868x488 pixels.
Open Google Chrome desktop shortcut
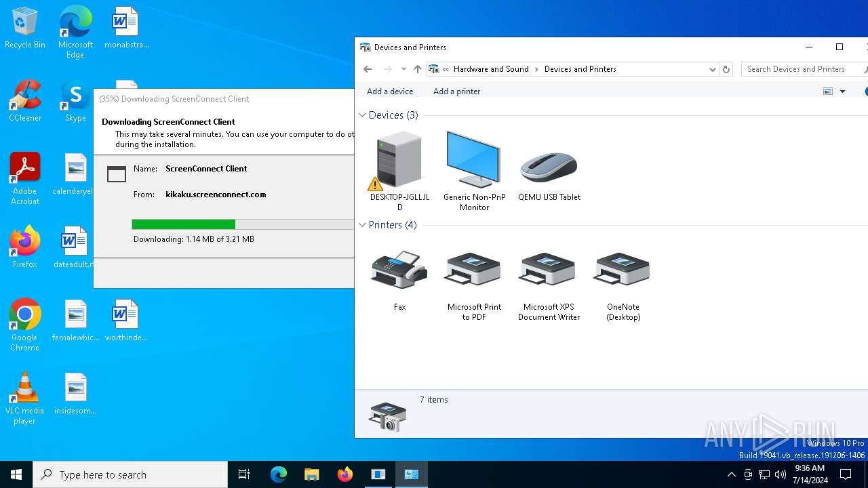[x=25, y=325]
